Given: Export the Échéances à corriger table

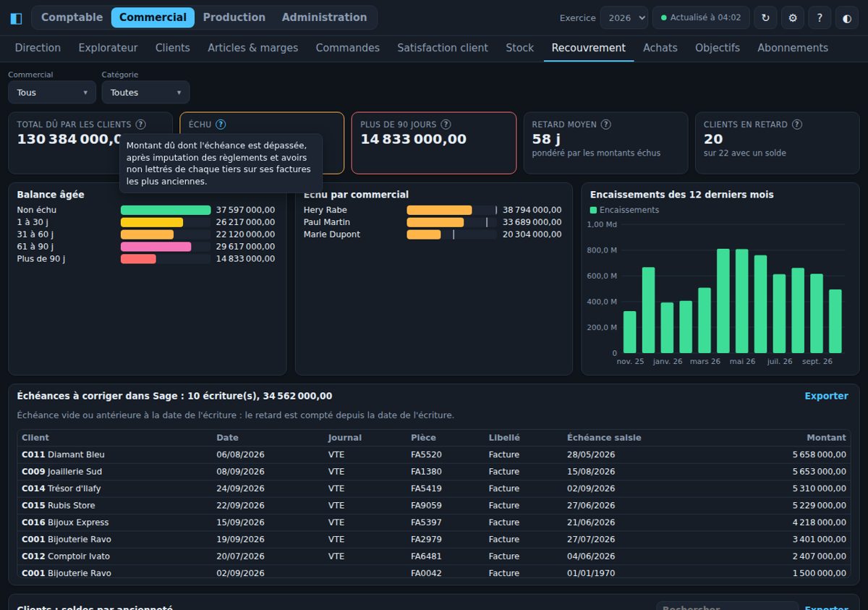Looking at the screenshot, I should click(x=826, y=396).
